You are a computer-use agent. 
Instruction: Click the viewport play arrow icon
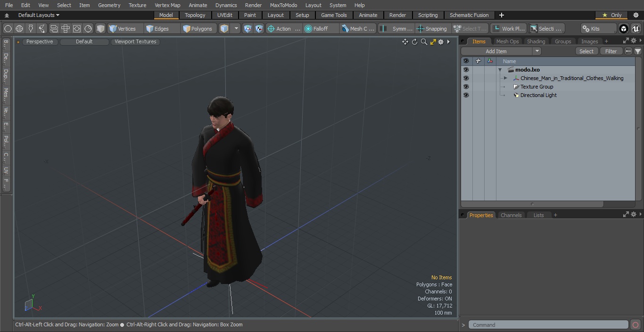pos(448,42)
